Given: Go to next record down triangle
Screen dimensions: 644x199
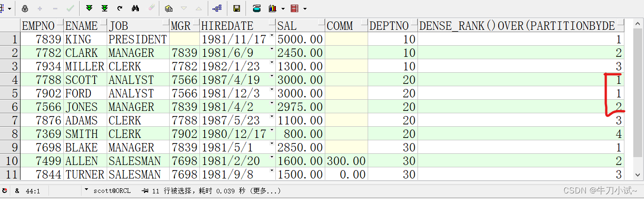Looking at the screenshot, I should (184, 8).
